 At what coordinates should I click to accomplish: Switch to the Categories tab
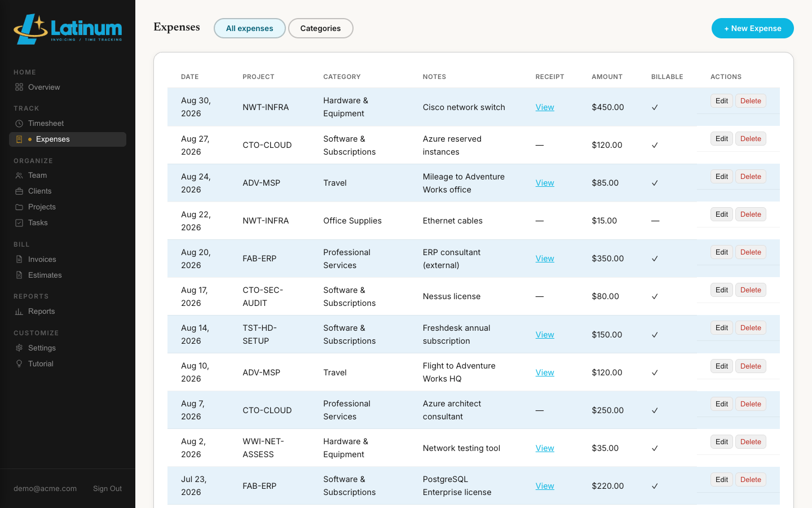click(320, 28)
